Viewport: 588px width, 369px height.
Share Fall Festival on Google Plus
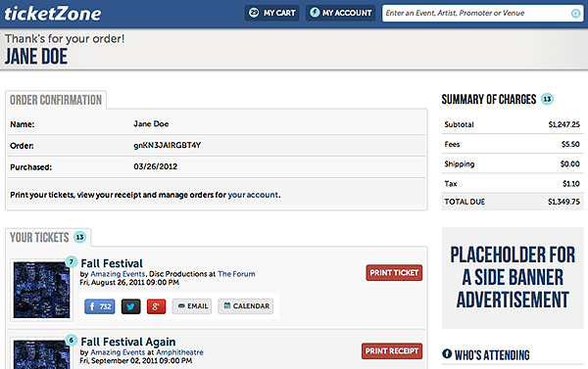(x=156, y=306)
